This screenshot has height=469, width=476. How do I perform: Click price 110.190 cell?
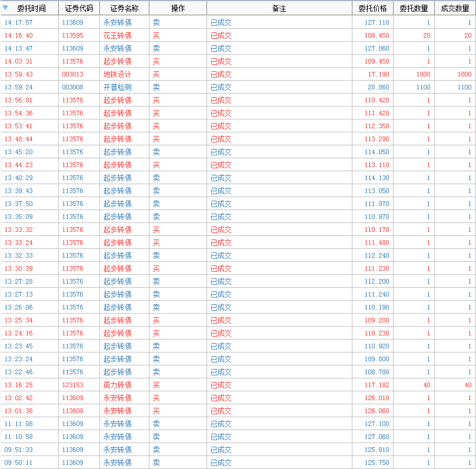[377, 307]
